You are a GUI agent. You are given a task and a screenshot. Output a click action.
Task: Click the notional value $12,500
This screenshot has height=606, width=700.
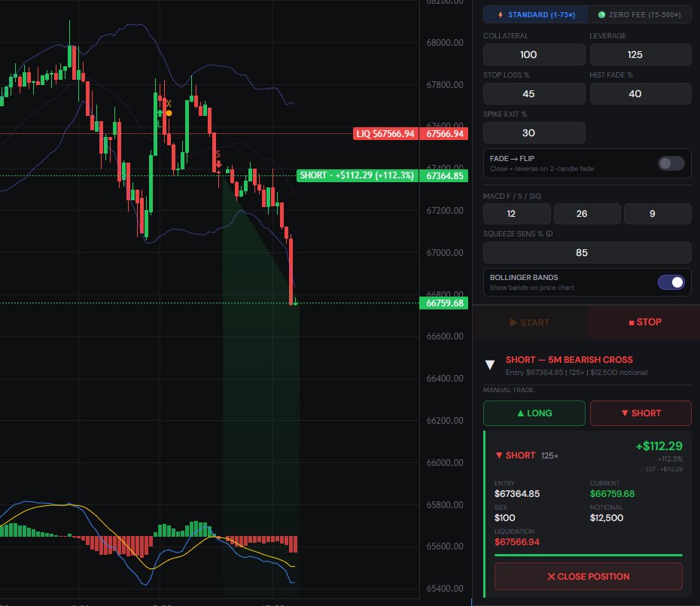pyautogui.click(x=607, y=518)
